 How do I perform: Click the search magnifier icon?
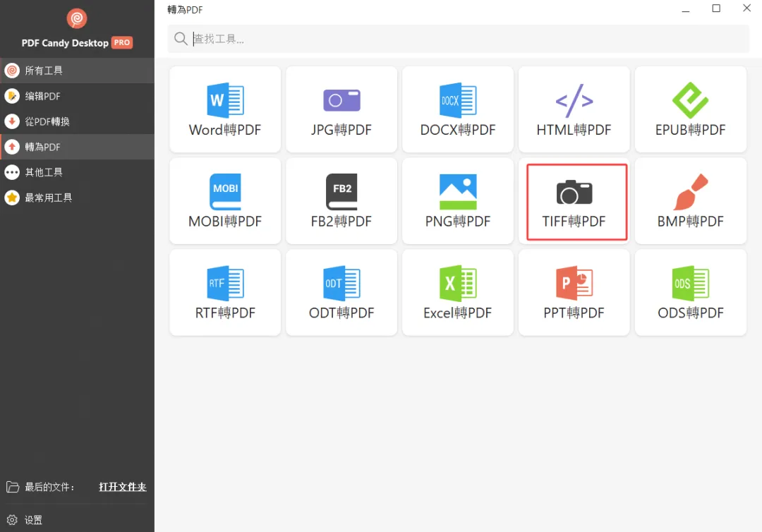coord(181,38)
